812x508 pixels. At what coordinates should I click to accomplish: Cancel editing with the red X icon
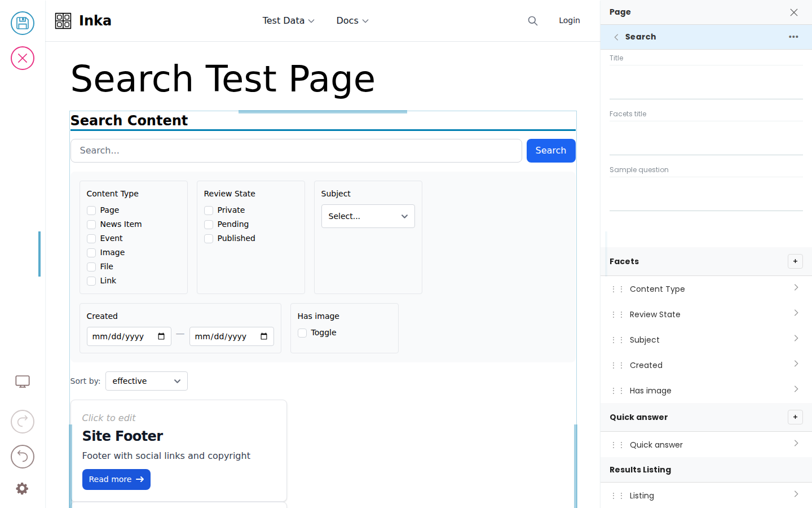(x=23, y=58)
